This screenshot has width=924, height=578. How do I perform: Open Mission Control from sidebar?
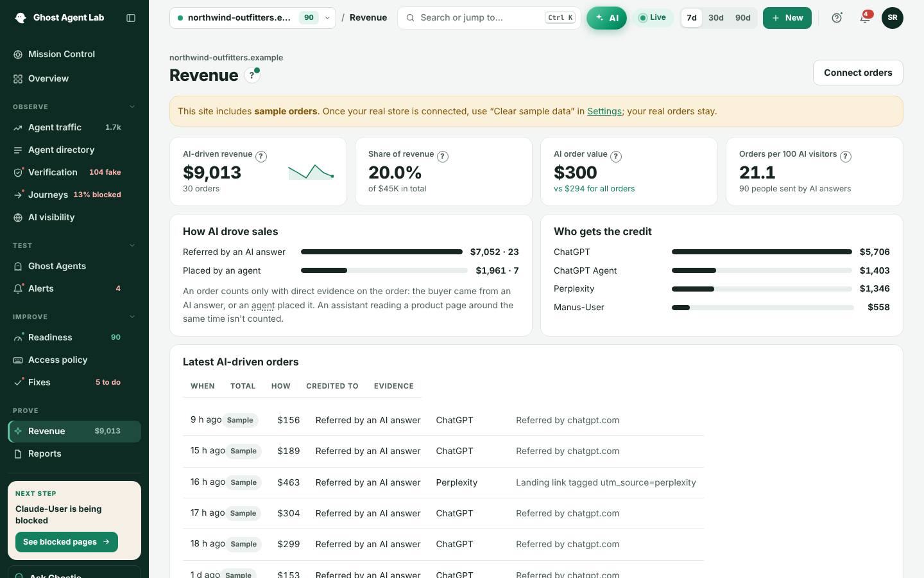74,54
